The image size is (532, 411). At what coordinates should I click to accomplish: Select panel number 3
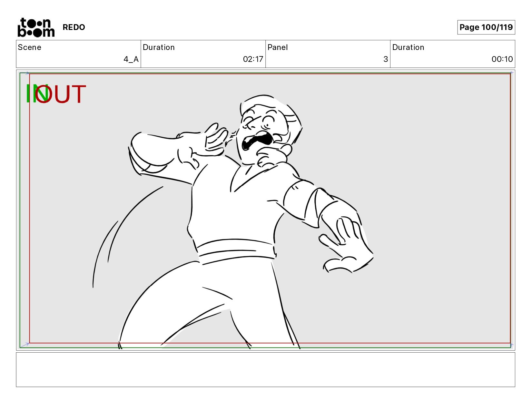(x=386, y=59)
